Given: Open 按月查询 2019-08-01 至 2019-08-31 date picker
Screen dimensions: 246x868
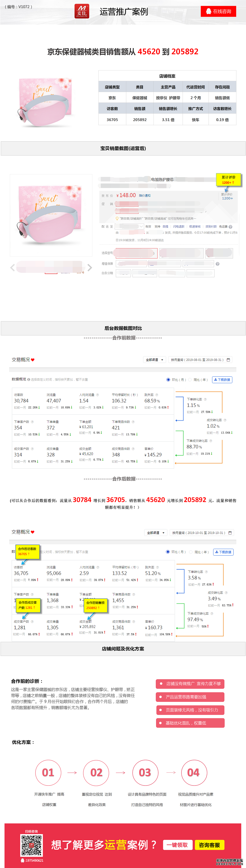Looking at the screenshot, I should (x=200, y=360).
